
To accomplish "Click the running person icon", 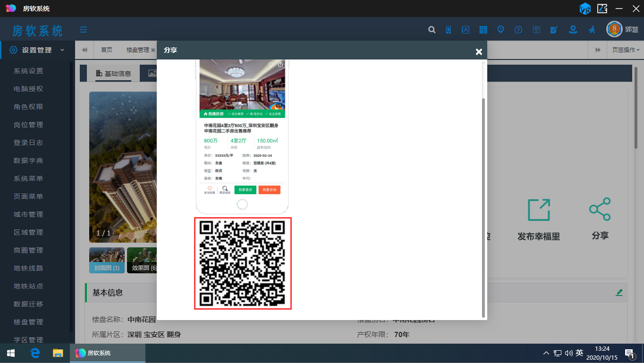I will point(592,30).
